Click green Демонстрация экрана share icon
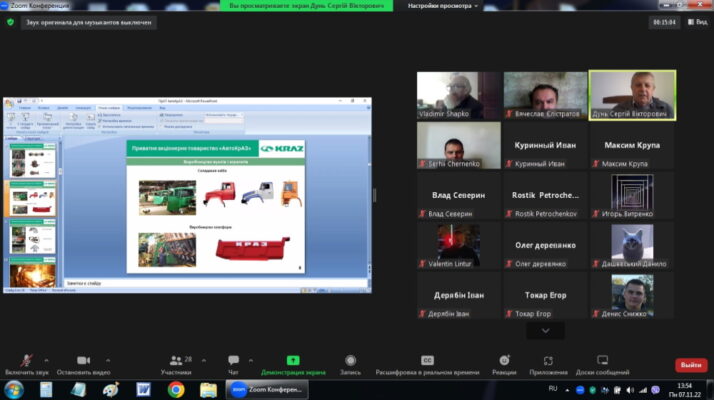The height and width of the screenshot is (400, 714). click(x=293, y=360)
